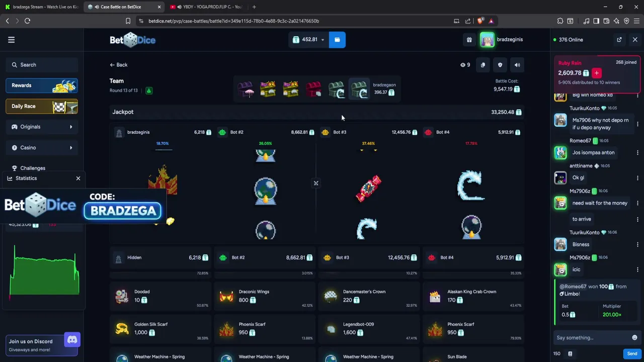Open the Daily Race banner

(x=42, y=106)
